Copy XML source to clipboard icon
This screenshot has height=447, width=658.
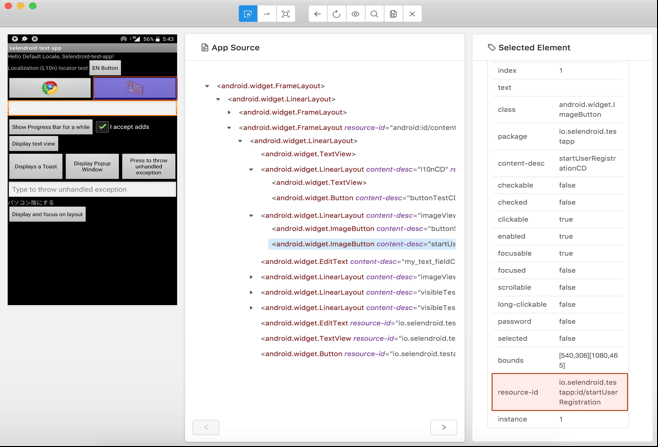click(393, 14)
